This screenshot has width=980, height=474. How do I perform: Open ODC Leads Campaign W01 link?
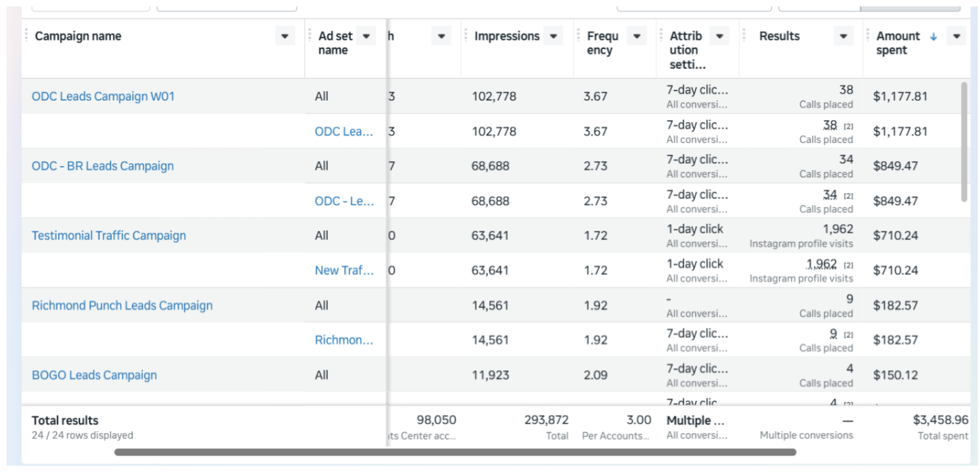[x=103, y=97]
